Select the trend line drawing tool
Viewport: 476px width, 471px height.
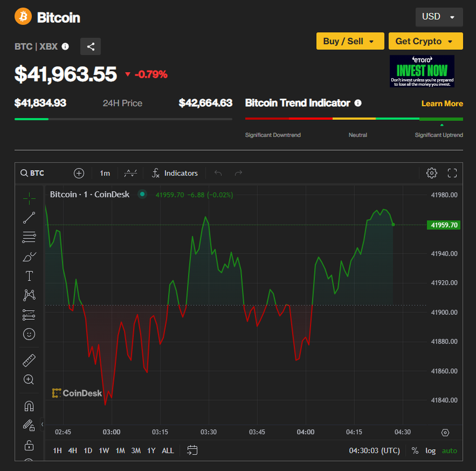pyautogui.click(x=29, y=218)
